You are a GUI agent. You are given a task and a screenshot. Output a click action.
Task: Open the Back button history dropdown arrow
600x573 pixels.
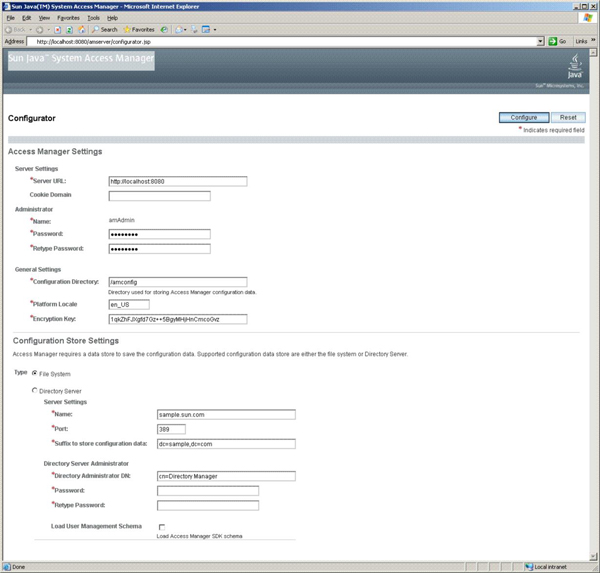pos(31,29)
